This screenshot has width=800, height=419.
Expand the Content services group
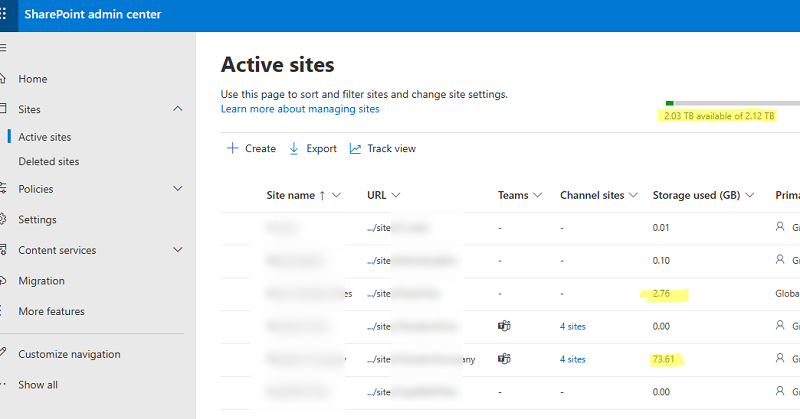click(x=178, y=250)
